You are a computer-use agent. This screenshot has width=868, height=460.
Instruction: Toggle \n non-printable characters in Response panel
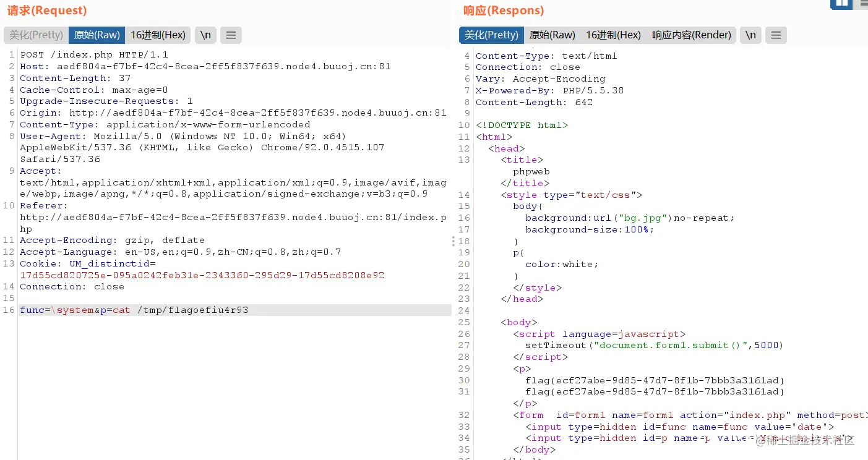750,35
